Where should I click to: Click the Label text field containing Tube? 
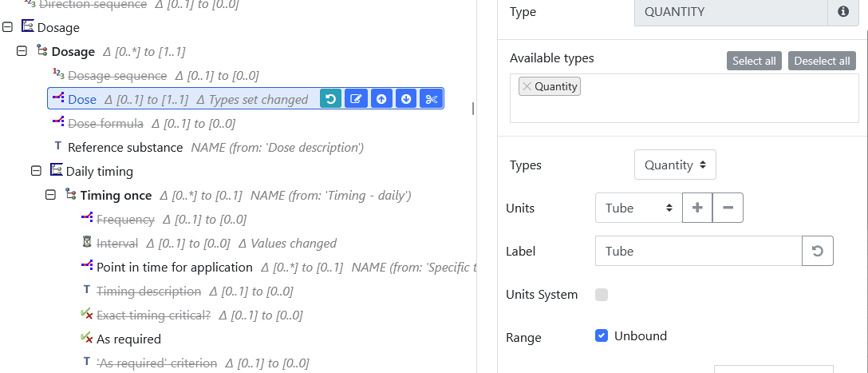[698, 251]
